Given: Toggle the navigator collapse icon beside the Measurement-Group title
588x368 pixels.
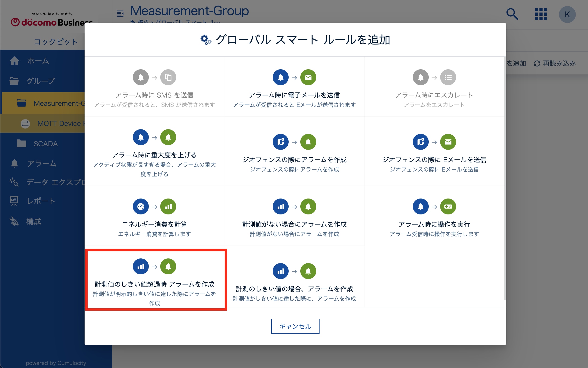Looking at the screenshot, I should (x=120, y=14).
